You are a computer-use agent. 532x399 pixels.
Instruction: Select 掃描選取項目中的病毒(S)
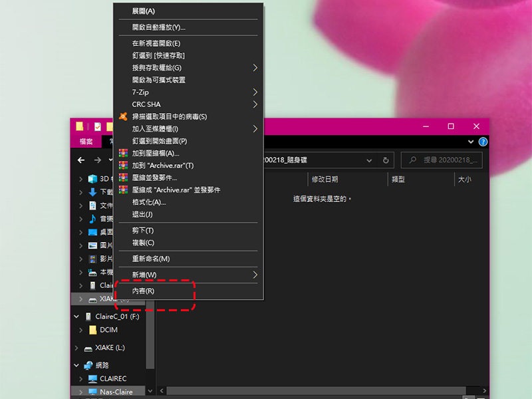tap(188, 117)
